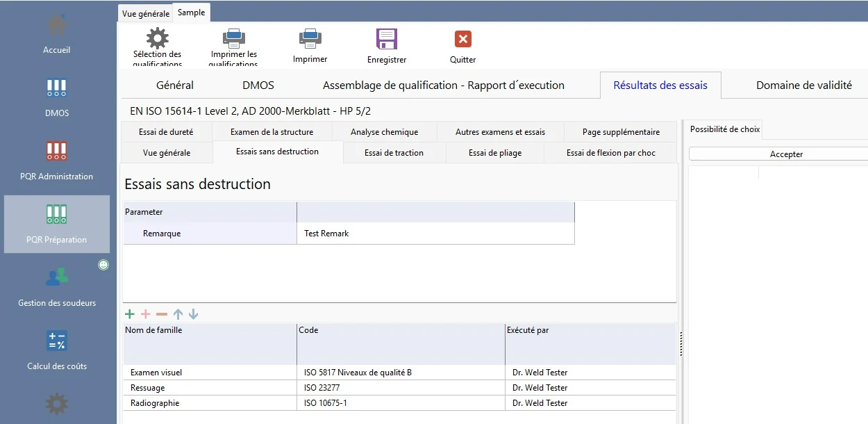This screenshot has height=424, width=868.
Task: Open the Analyse chemique tab
Action: tap(384, 131)
